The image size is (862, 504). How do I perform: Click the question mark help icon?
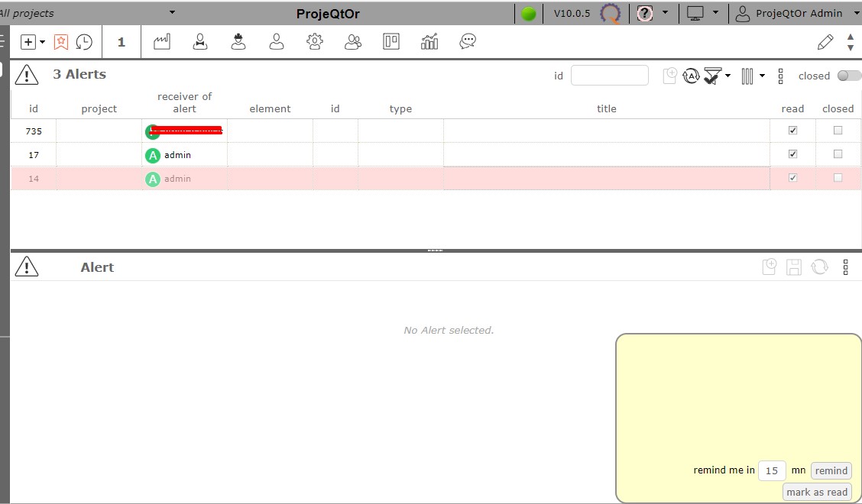pyautogui.click(x=645, y=13)
